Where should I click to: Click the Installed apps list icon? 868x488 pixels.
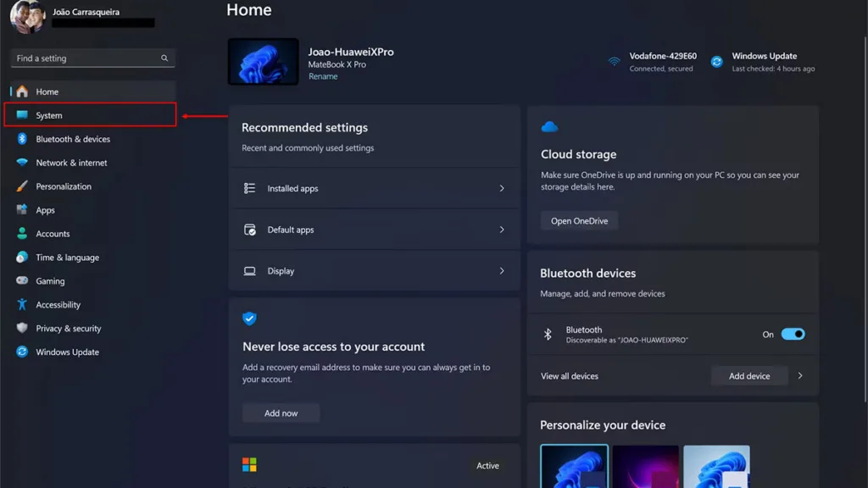point(250,188)
